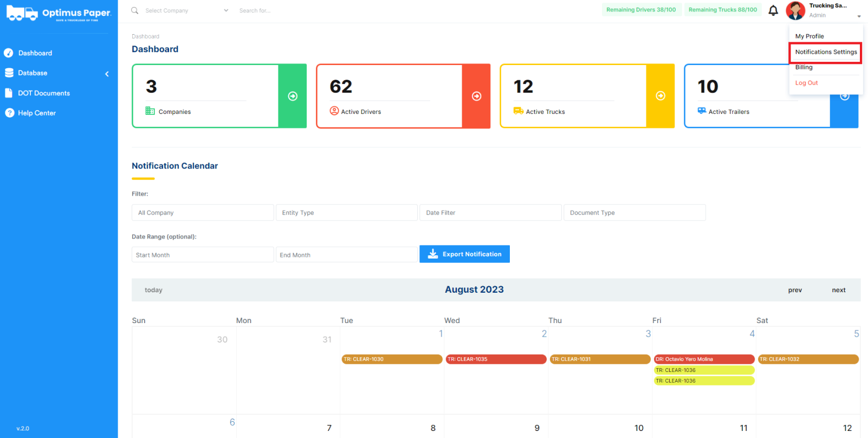
Task: Click the 12 Active Trucks count
Action: click(x=523, y=87)
